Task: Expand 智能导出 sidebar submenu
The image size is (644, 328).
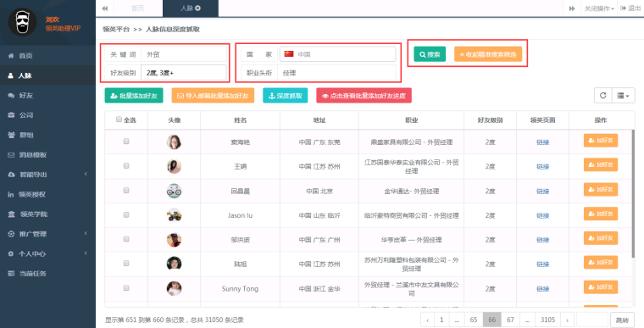Action: (47, 175)
